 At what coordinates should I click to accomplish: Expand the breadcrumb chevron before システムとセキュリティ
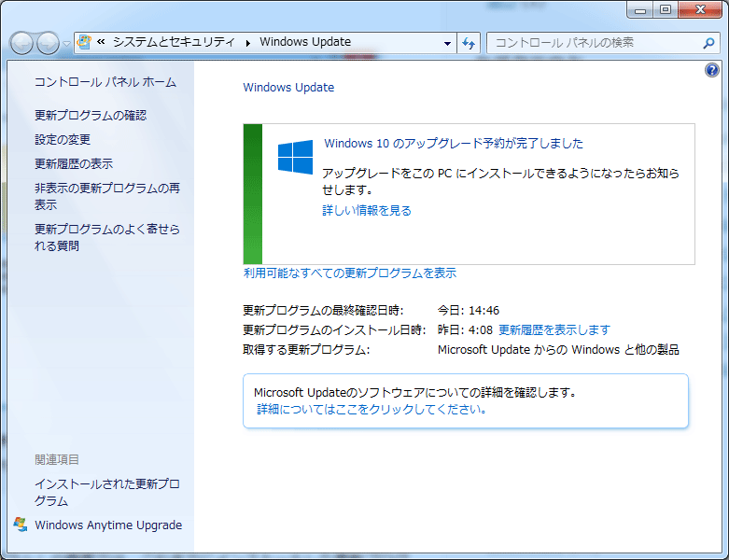click(x=101, y=42)
